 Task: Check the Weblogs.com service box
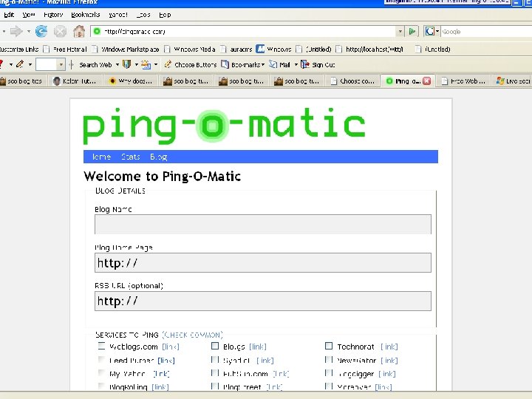[x=101, y=346]
